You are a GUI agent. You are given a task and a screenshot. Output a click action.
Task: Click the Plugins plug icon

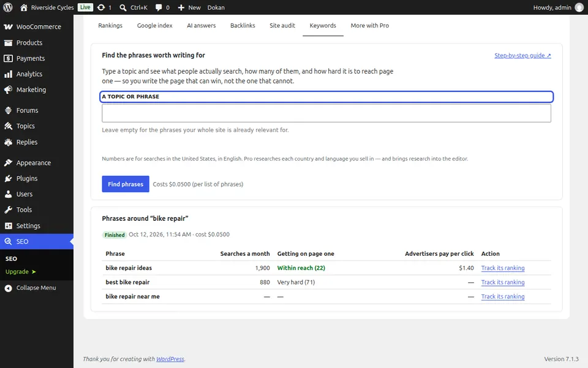pos(8,178)
